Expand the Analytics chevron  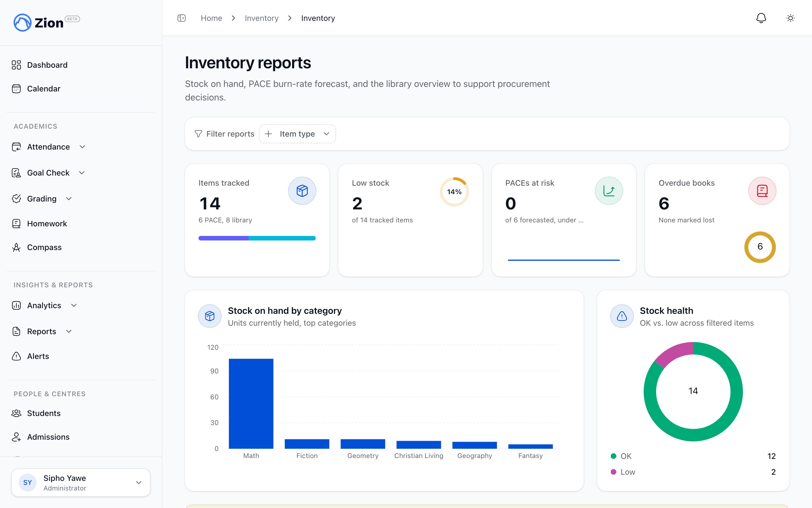[x=74, y=305]
